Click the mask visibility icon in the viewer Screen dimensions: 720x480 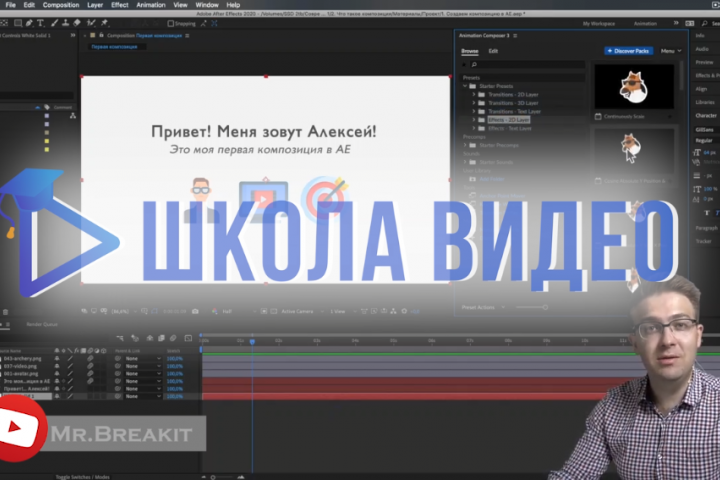[154, 311]
